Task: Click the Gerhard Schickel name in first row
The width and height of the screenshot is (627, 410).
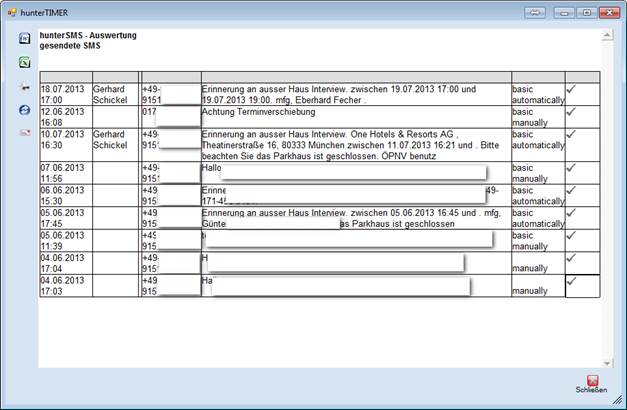Action: tap(115, 94)
